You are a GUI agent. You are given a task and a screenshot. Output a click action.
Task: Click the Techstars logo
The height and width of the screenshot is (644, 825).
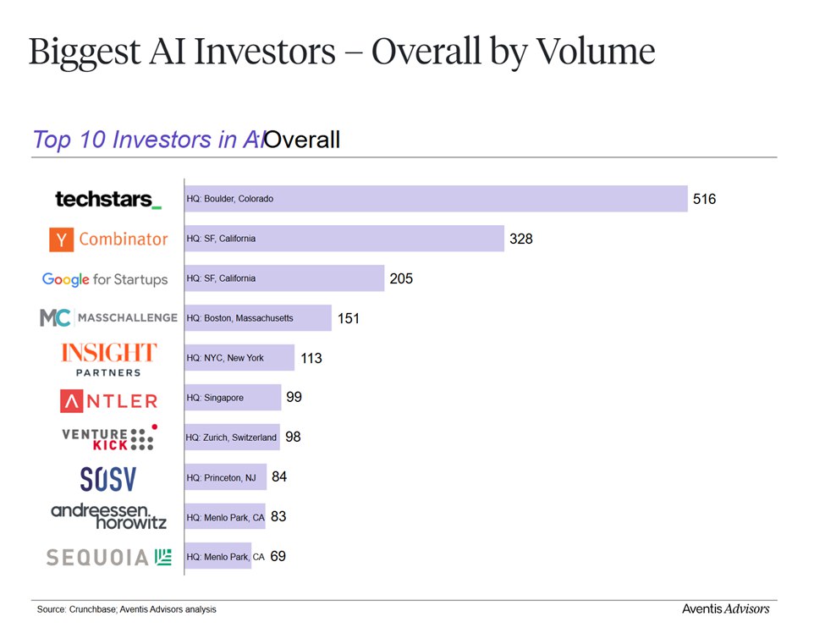107,200
